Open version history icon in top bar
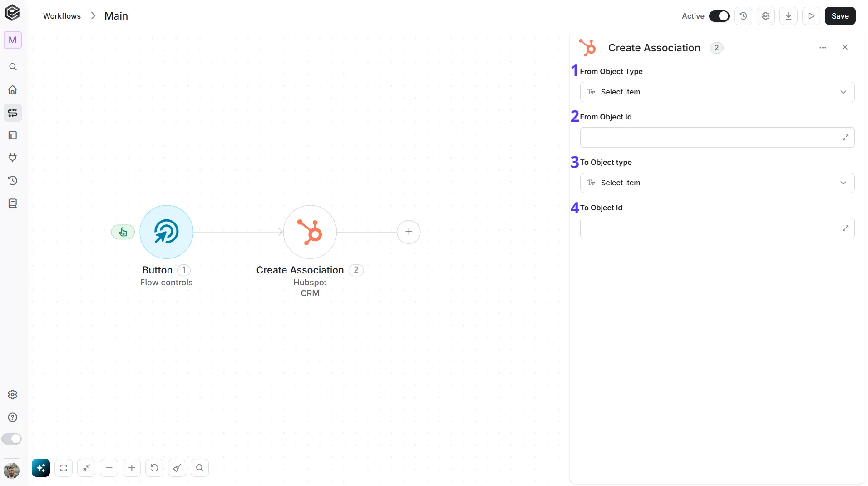The width and height of the screenshot is (868, 486). 743,16
